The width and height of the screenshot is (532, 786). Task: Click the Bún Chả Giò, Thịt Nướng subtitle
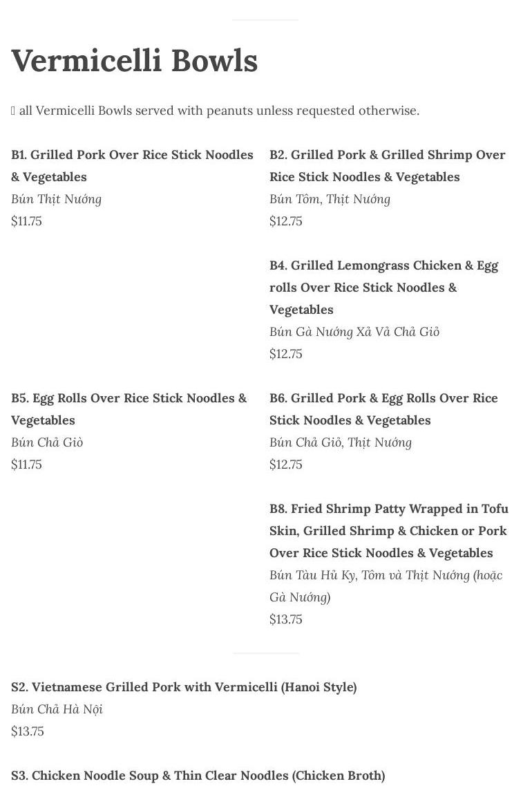coord(341,442)
